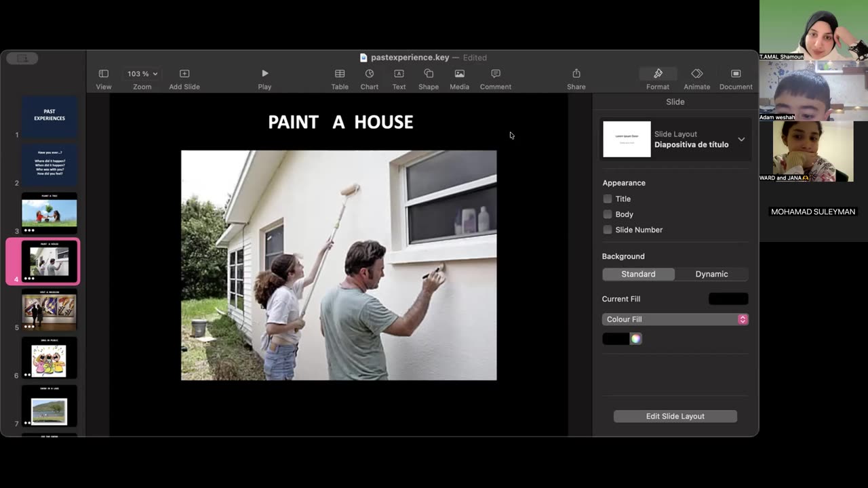Select slide 5 museum thumbnail
Viewport: 868px width, 488px height.
point(50,310)
